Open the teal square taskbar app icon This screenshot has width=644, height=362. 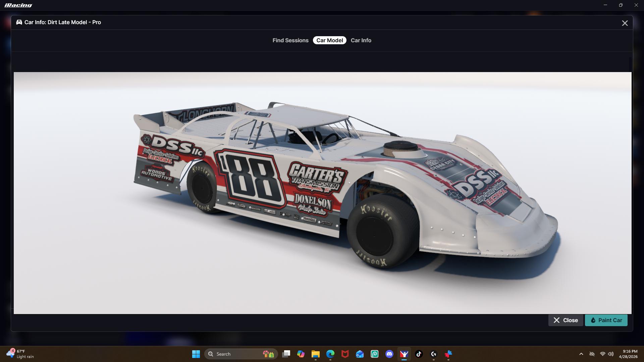click(x=375, y=354)
